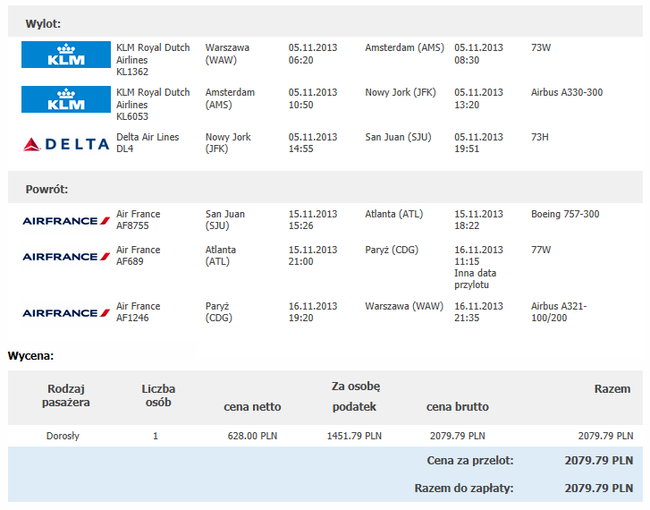Click the 'podatek' column header
The width and height of the screenshot is (650, 510).
pos(354,407)
